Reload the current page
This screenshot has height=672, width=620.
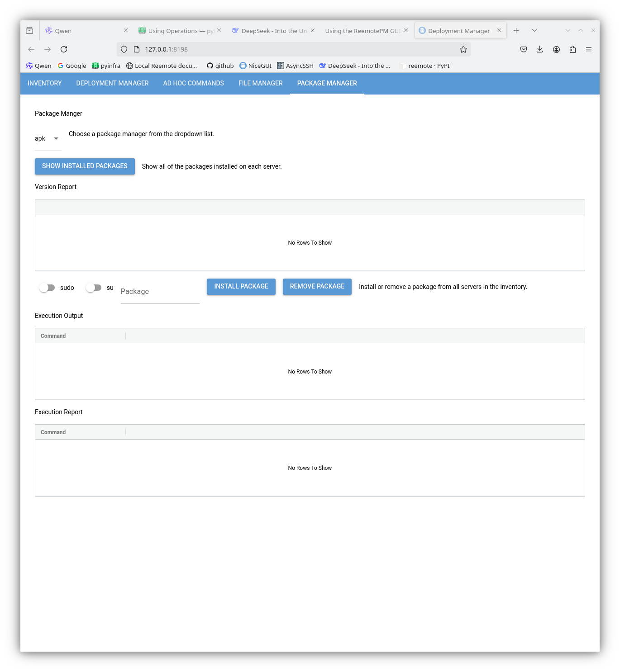[x=64, y=49]
